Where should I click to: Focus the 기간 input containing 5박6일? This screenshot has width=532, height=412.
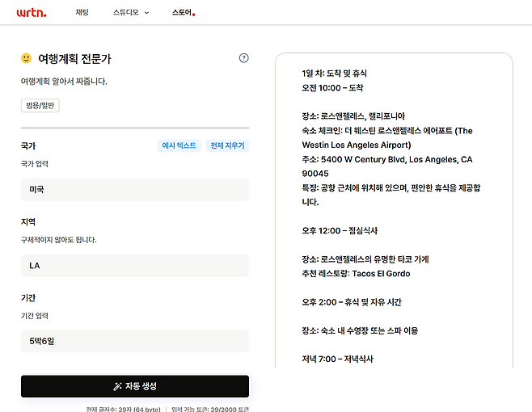pos(134,341)
